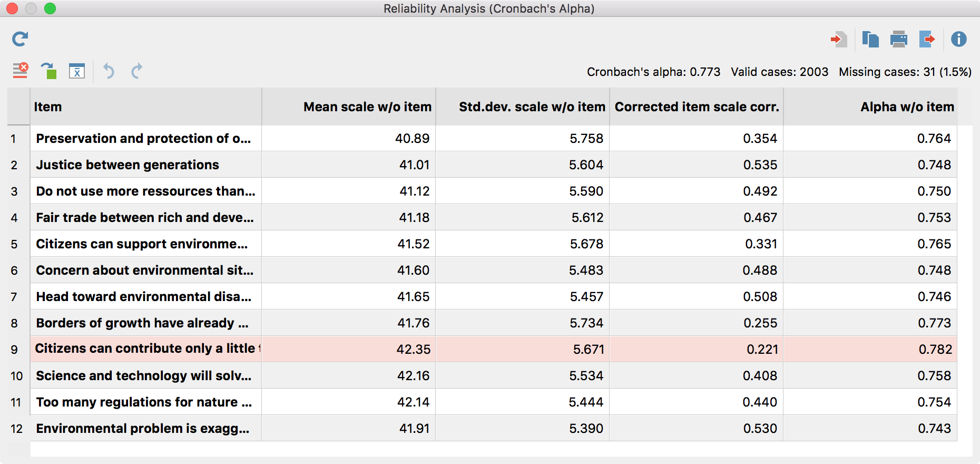The height and width of the screenshot is (464, 980).
Task: Click the alpha value 0.782
Action: pyautogui.click(x=935, y=350)
